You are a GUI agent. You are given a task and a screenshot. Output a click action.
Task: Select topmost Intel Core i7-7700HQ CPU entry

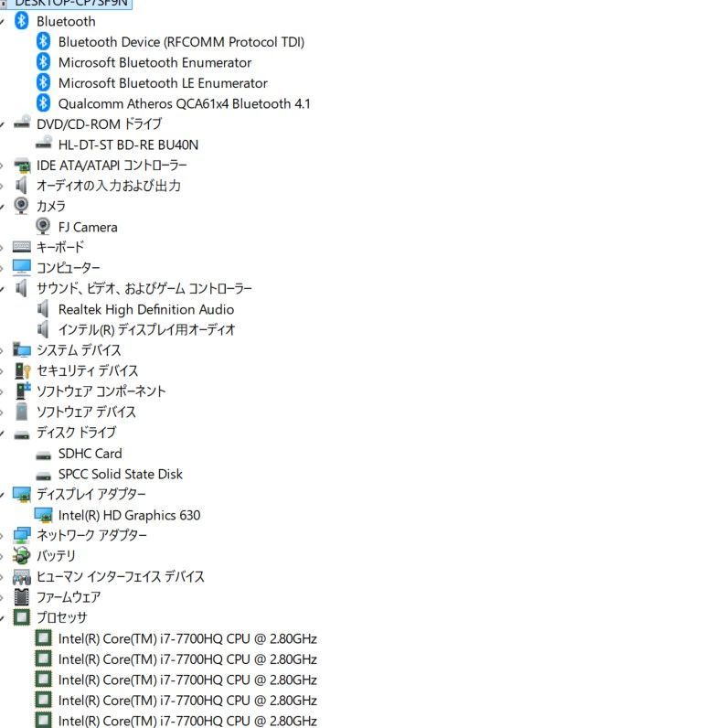187,638
